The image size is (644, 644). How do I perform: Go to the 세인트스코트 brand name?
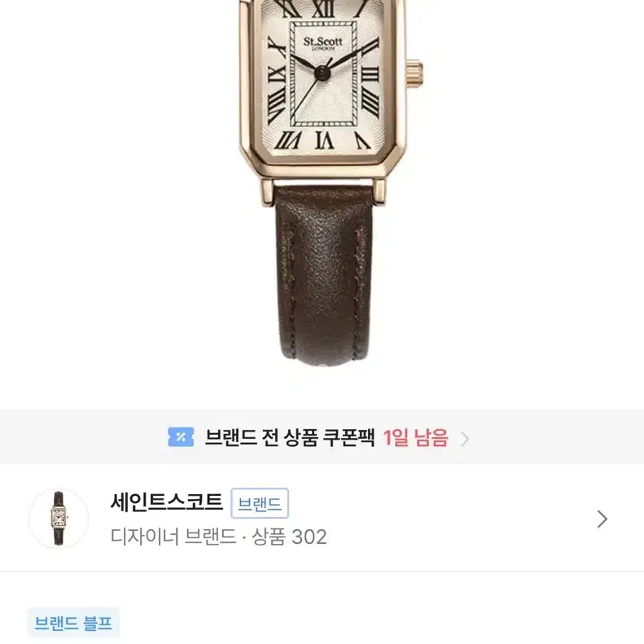coord(166,502)
